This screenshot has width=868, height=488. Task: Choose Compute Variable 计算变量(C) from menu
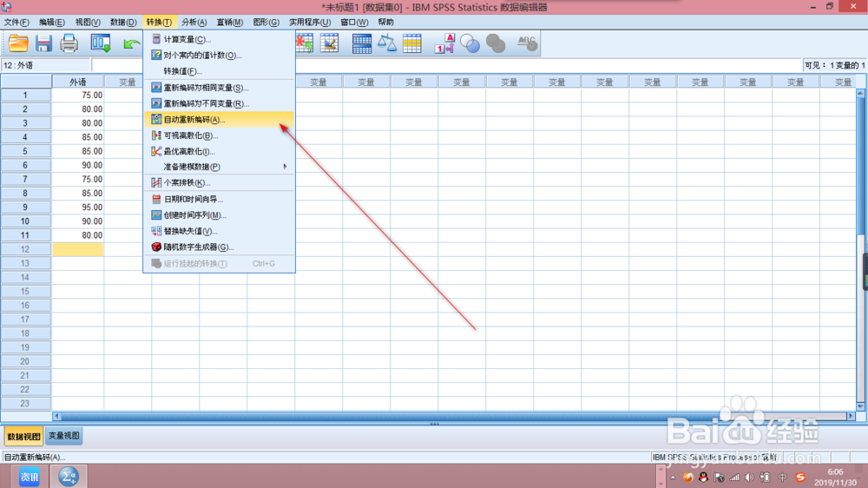(x=220, y=39)
